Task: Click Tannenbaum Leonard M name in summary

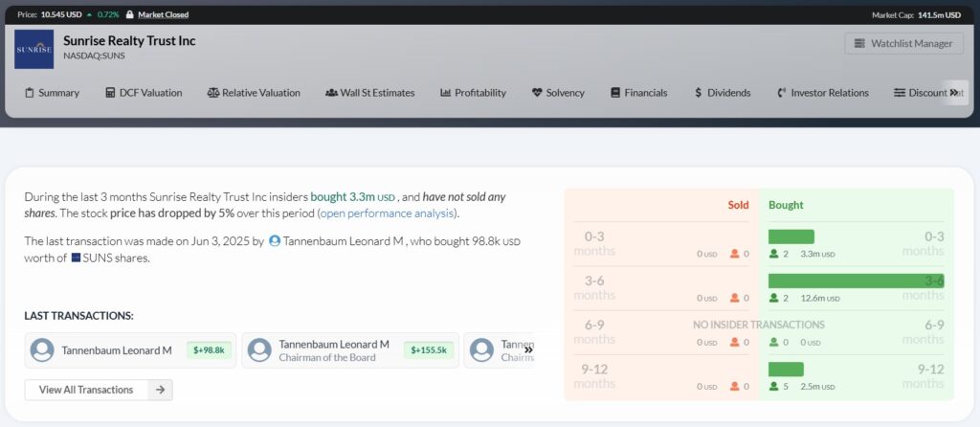Action: [344, 240]
